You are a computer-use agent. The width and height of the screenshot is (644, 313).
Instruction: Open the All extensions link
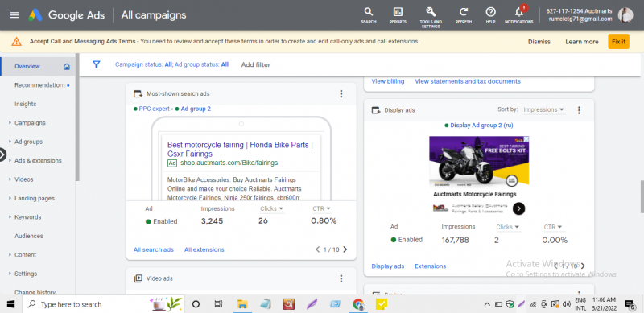coord(204,249)
